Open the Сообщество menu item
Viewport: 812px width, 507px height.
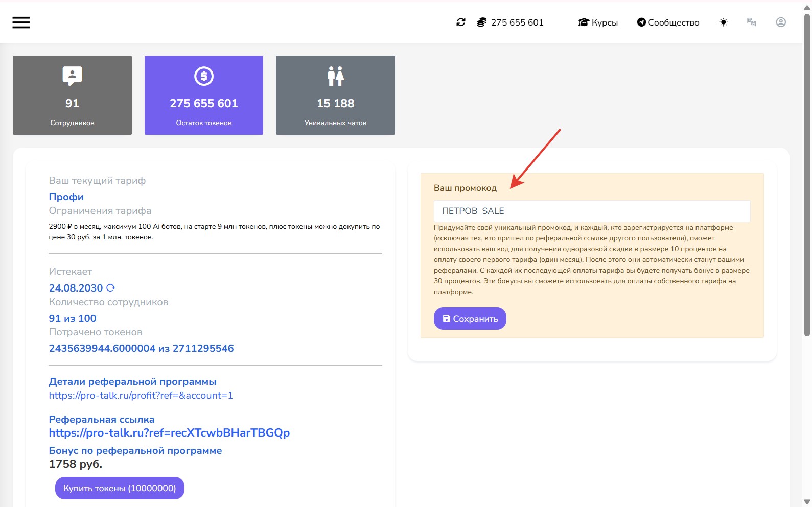[x=668, y=22]
